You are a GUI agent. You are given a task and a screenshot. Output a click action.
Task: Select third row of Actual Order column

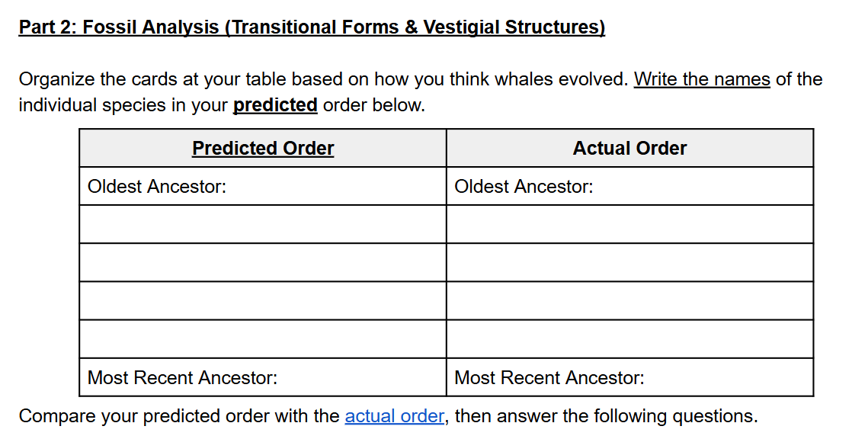[x=630, y=262]
